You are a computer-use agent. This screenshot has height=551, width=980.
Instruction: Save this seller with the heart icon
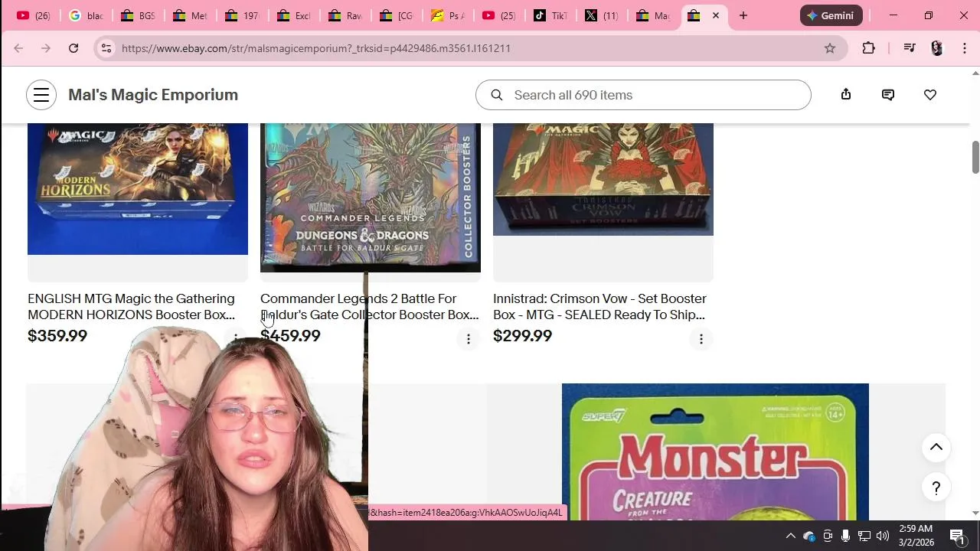[x=930, y=95]
